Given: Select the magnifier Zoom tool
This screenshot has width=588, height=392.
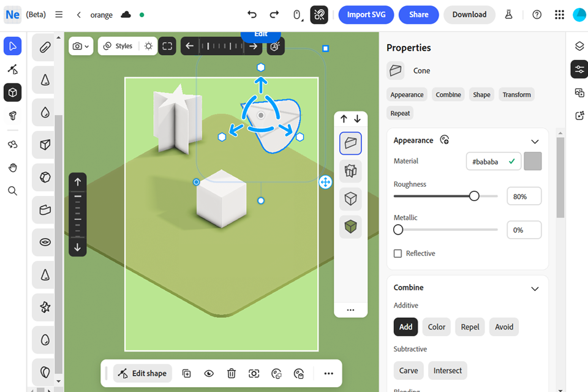Looking at the screenshot, I should pyautogui.click(x=12, y=191).
